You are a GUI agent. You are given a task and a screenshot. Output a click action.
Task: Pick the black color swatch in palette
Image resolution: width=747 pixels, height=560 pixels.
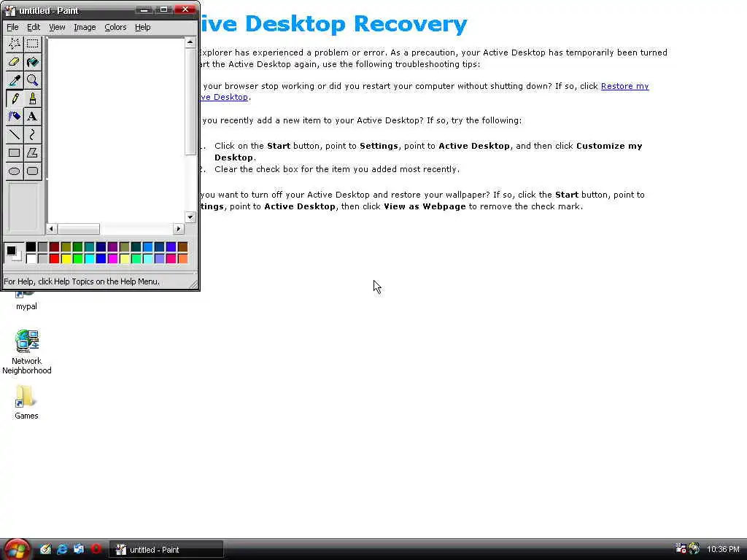[31, 246]
